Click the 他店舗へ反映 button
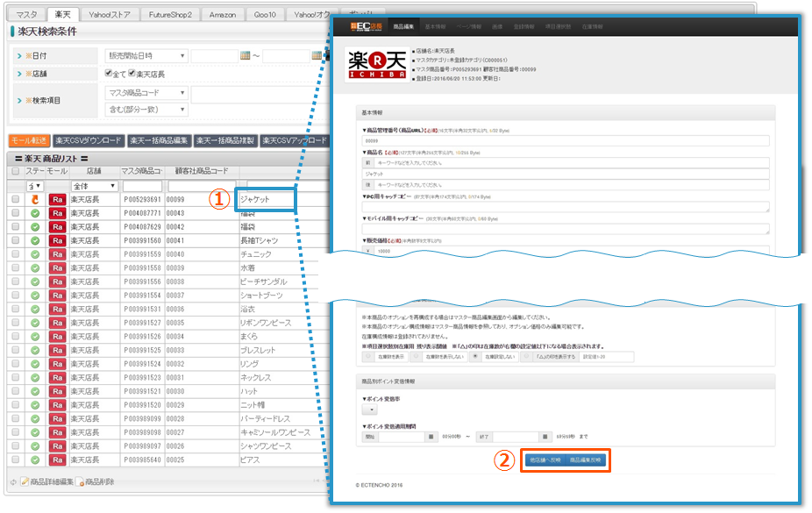The width and height of the screenshot is (812, 513). 545,460
